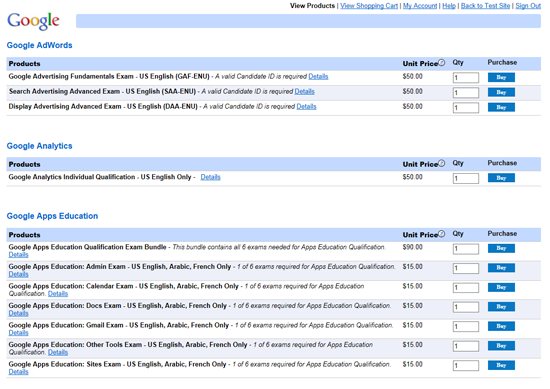Viewport: 550px width, 389px height.
Task: Open the Unit Price help icon in AdWords header
Action: tap(442, 63)
